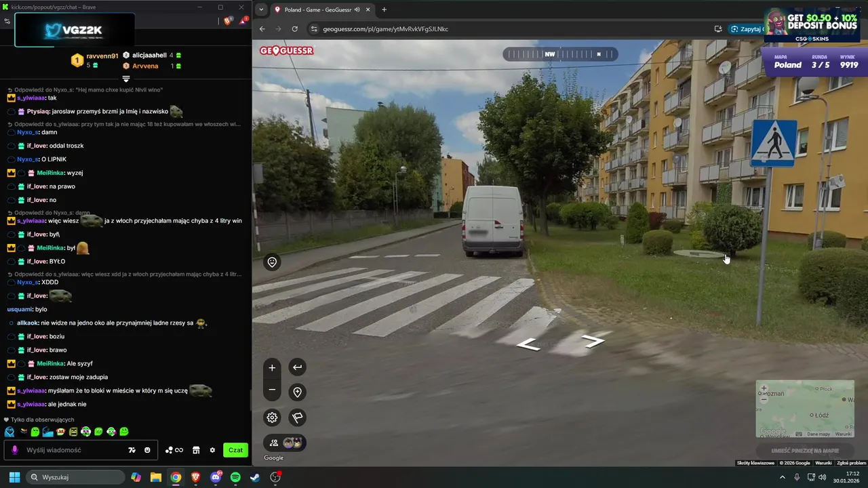Click Umieść pinezkę na mapie button

805,451
